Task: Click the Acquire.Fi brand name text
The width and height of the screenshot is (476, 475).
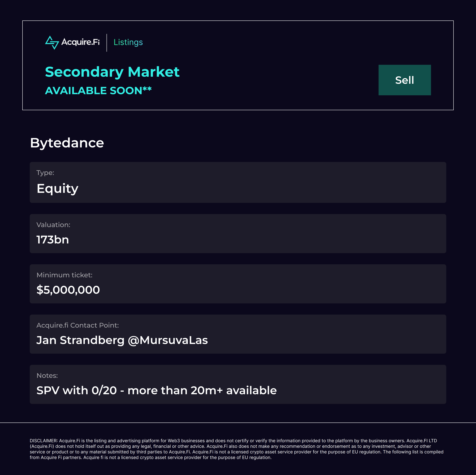Action: pos(80,42)
